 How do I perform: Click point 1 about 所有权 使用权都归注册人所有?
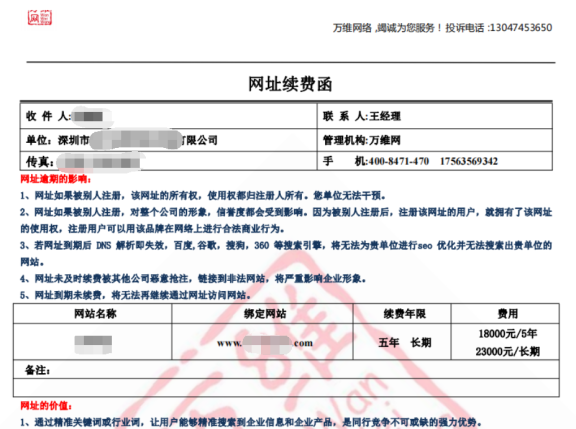203,195
